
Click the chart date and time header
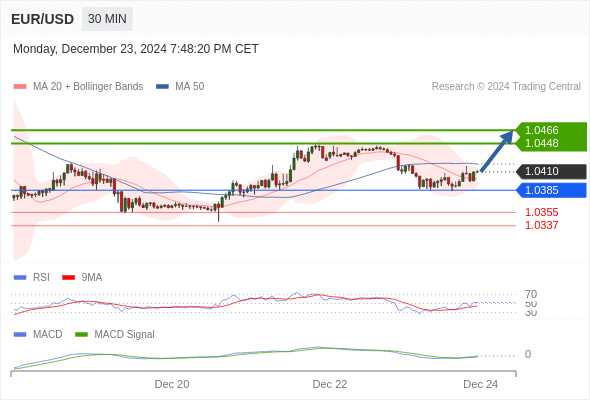coord(136,49)
